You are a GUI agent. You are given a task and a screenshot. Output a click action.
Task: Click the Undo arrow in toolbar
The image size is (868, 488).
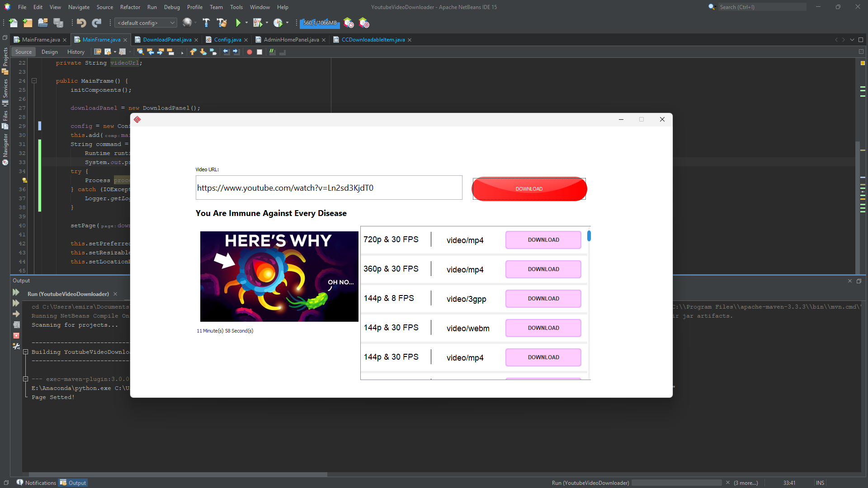pos(81,23)
